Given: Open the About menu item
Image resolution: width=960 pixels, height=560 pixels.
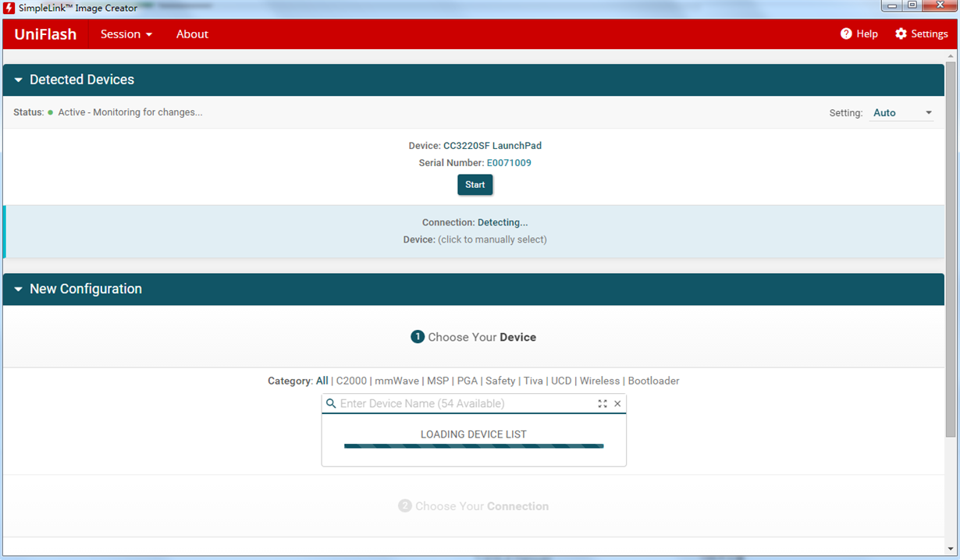Looking at the screenshot, I should [x=192, y=34].
